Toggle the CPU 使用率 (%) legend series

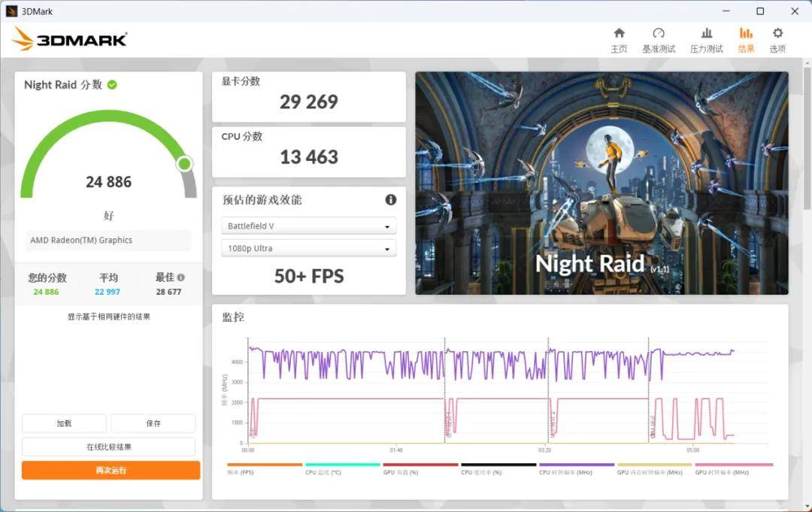click(498, 469)
